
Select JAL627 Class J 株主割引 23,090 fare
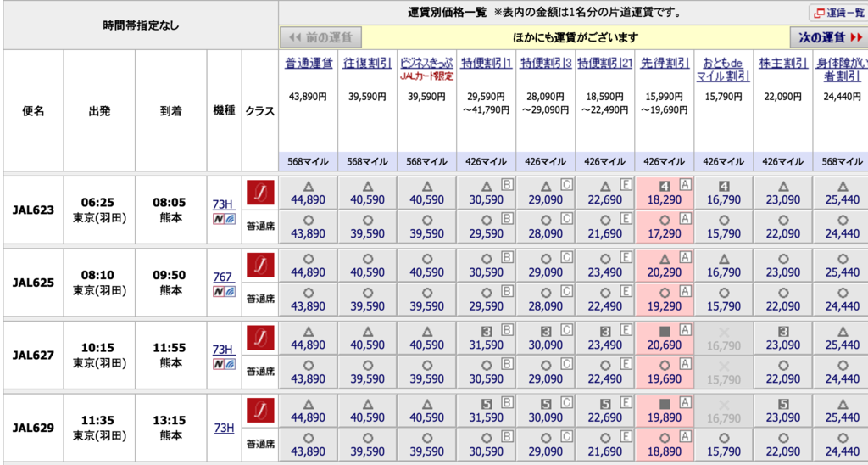point(782,338)
